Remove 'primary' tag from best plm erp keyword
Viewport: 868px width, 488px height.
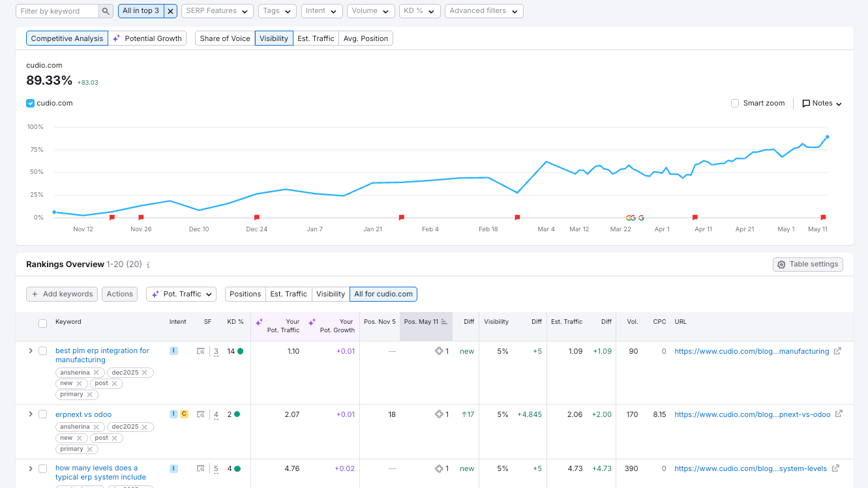[x=89, y=395]
